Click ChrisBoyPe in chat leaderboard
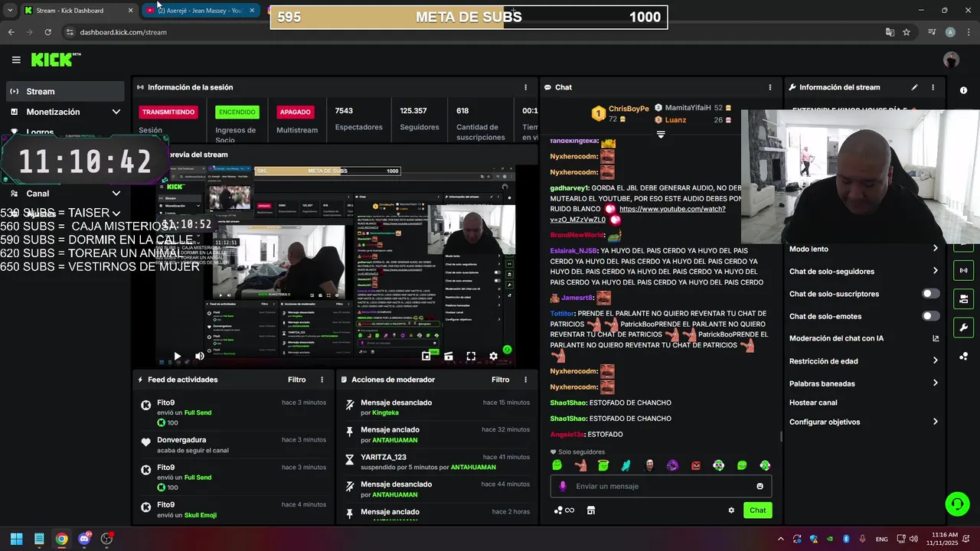This screenshot has width=980, height=551. [x=629, y=109]
